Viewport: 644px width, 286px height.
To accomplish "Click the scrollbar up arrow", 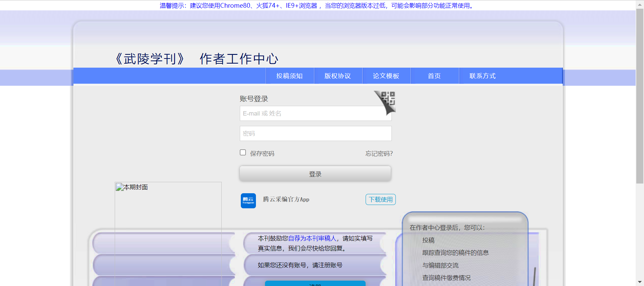I will (640, 3).
